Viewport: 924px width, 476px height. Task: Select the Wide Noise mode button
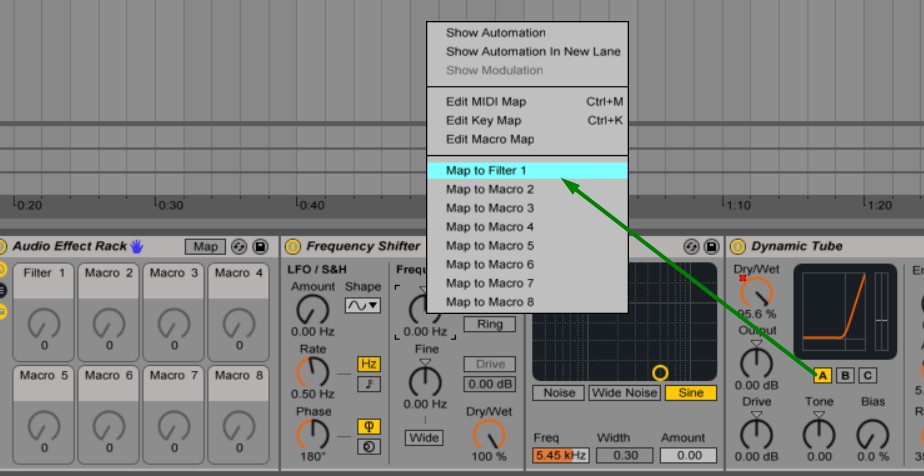(x=624, y=393)
